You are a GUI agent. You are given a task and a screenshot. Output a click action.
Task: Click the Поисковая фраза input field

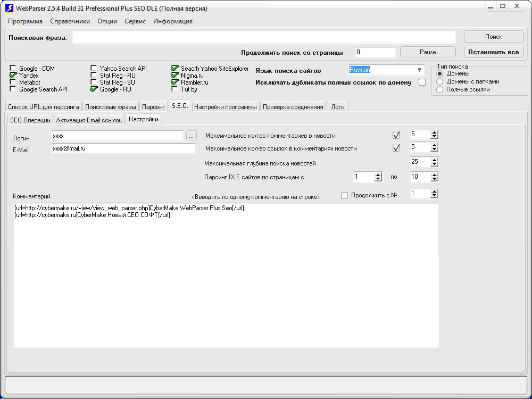[264, 37]
